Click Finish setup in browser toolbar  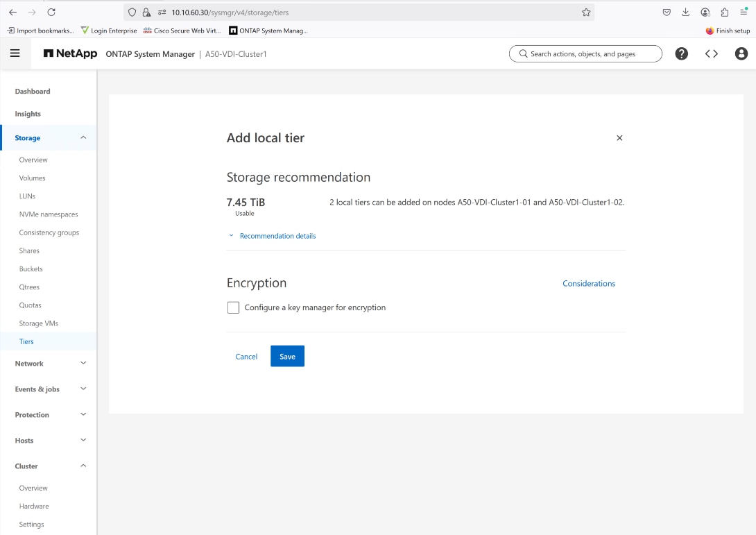(x=728, y=31)
